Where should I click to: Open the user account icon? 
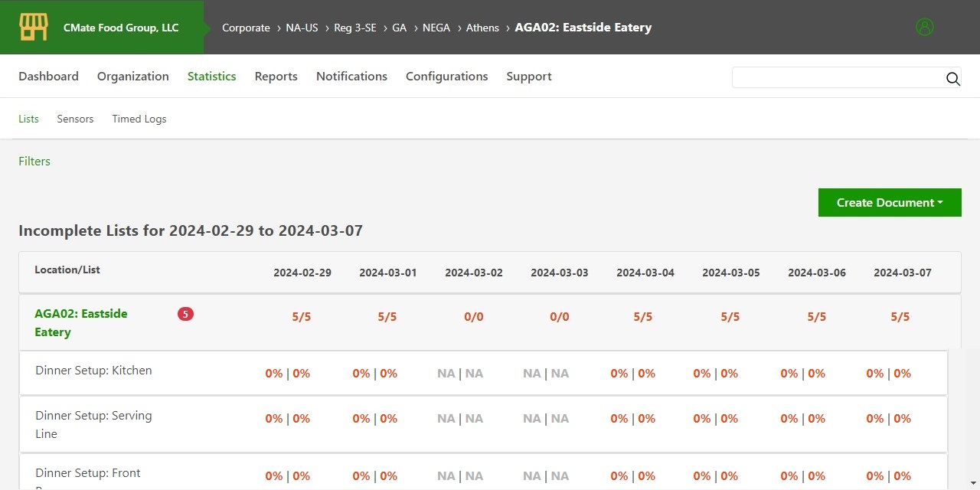tap(925, 27)
